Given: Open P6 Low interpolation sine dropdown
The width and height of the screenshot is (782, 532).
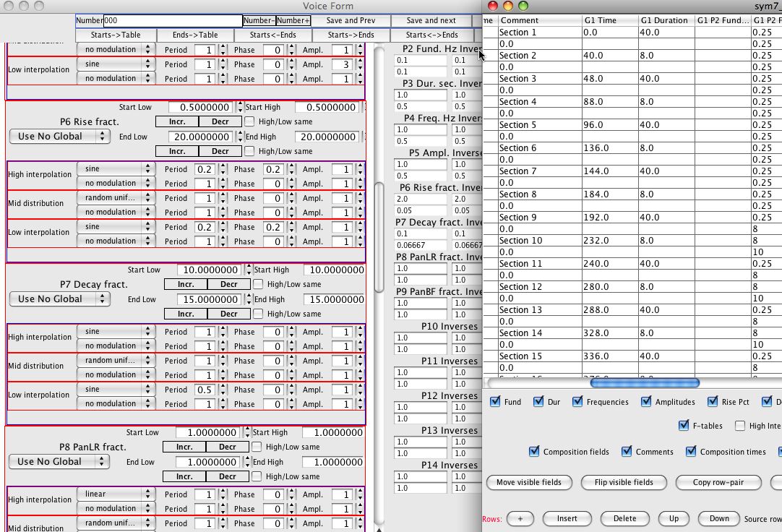Looking at the screenshot, I should coord(116,226).
